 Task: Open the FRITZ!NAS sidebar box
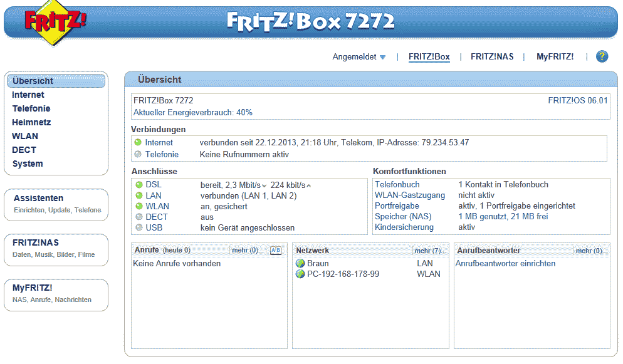click(x=56, y=250)
